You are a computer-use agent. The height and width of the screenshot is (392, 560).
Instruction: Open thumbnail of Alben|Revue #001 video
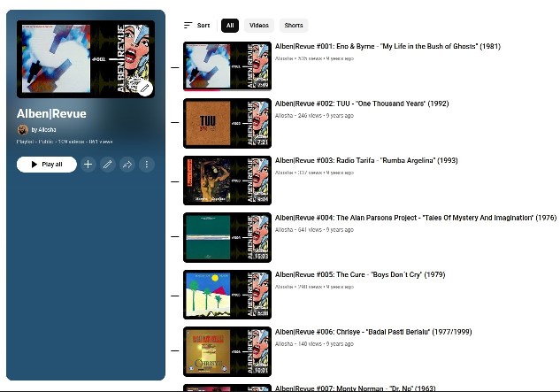[x=227, y=66]
